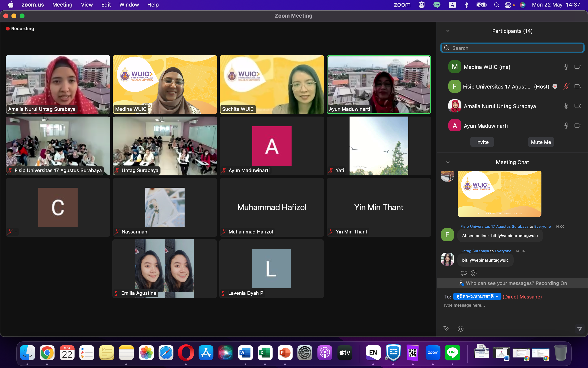This screenshot has height=368, width=588.
Task: Open the Apple menu
Action: click(x=11, y=5)
